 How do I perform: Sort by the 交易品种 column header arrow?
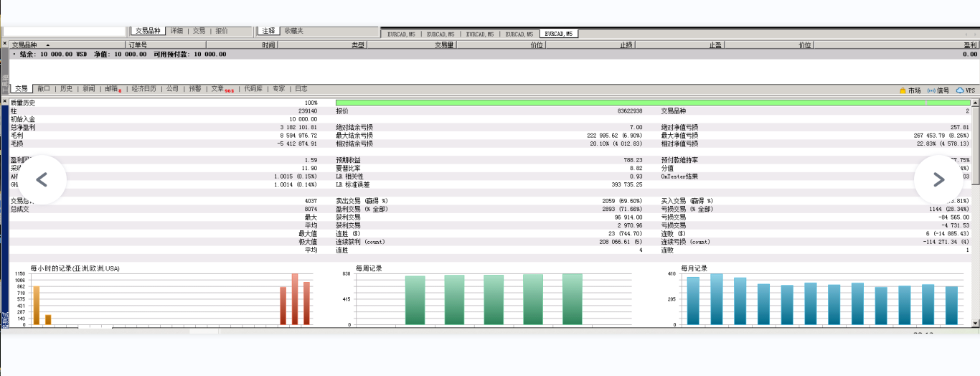tap(48, 44)
